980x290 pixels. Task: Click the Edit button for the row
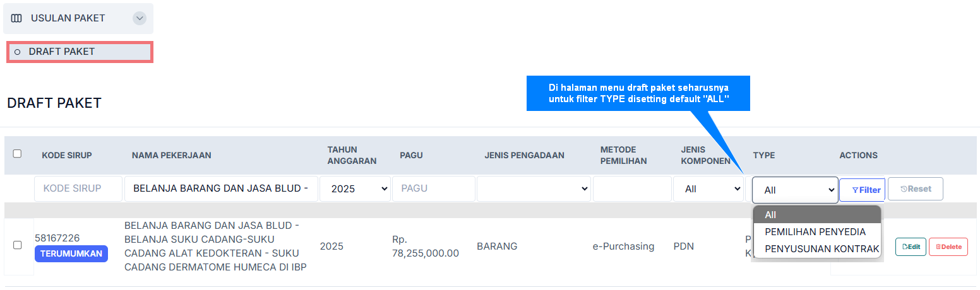pos(911,246)
